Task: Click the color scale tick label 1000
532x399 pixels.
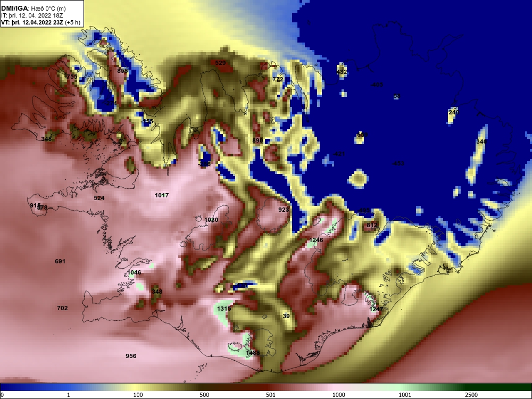Action: click(x=339, y=395)
